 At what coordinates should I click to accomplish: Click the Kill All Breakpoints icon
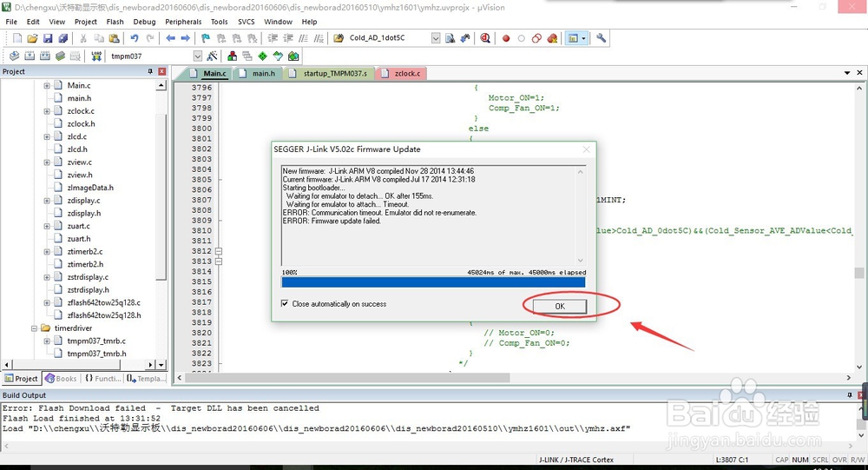click(x=552, y=38)
